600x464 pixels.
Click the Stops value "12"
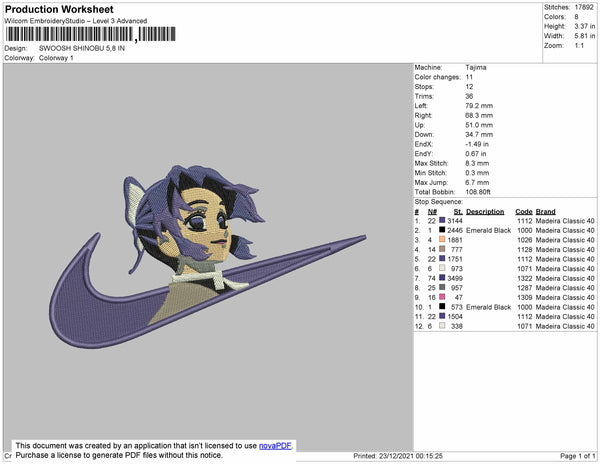(x=470, y=86)
